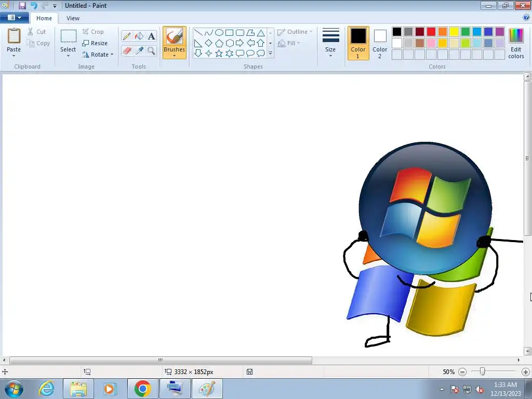Open the Windows Start orb
Screen dimensions: 532x399
(x=14, y=389)
